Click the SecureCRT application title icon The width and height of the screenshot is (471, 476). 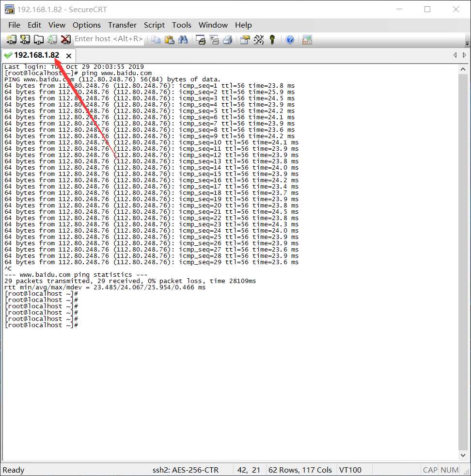(x=9, y=9)
